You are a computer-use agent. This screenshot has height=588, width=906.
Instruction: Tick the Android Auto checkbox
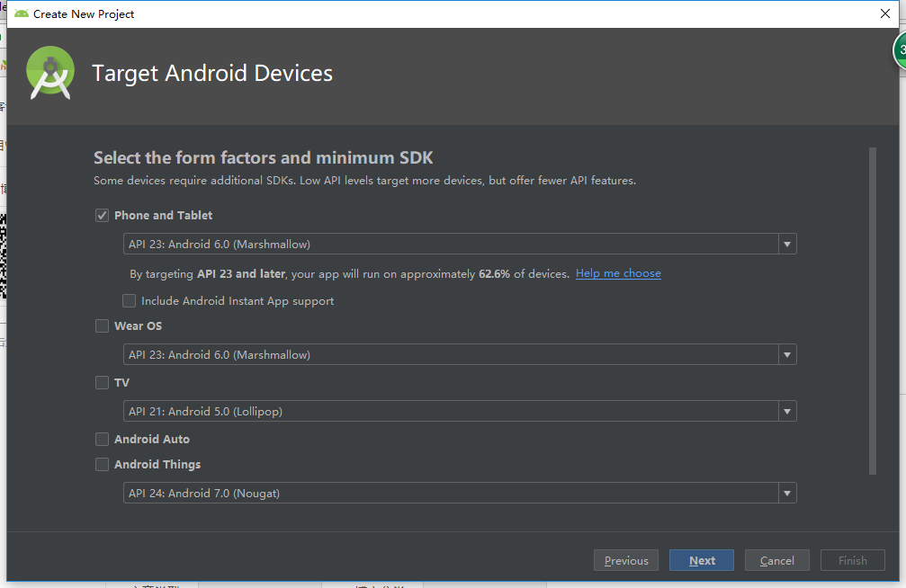pos(102,439)
